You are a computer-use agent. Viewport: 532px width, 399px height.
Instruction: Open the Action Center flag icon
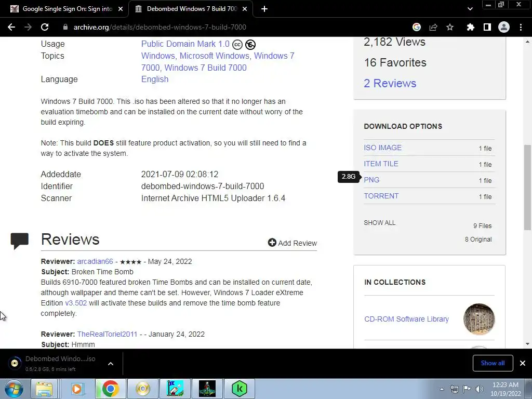(467, 389)
